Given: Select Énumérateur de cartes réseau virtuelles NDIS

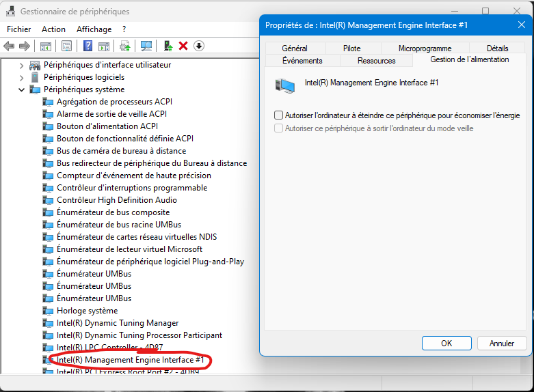Looking at the screenshot, I should (x=137, y=237).
